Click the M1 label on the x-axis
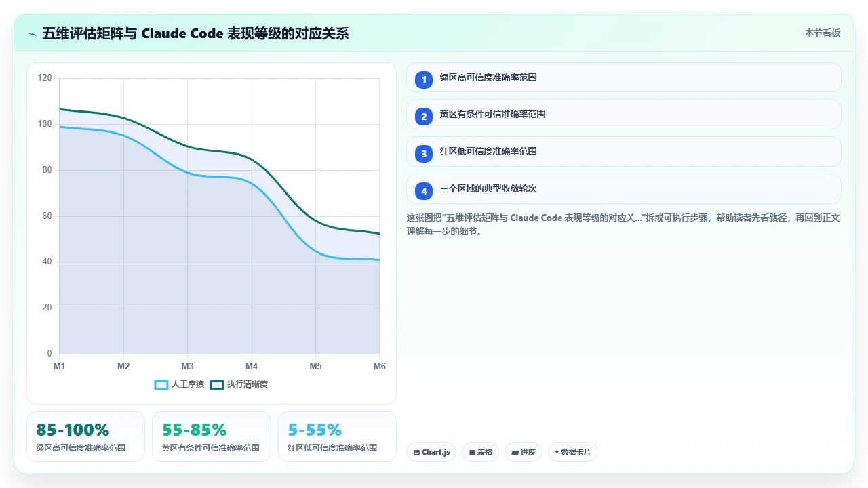 tap(60, 366)
